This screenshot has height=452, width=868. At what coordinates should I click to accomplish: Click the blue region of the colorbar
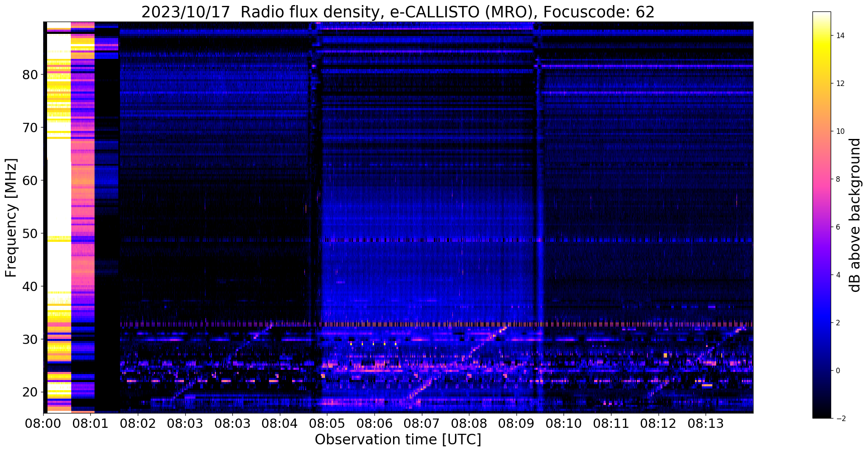pos(821,316)
